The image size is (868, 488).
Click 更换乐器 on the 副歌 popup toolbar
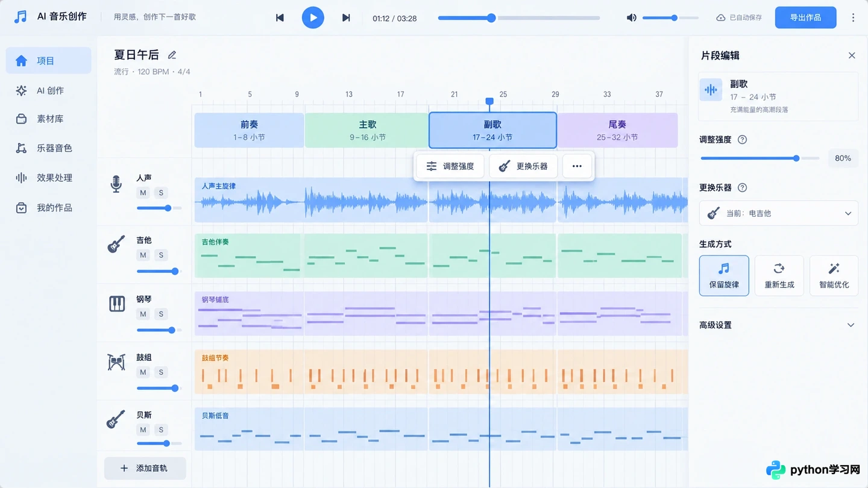pyautogui.click(x=523, y=166)
